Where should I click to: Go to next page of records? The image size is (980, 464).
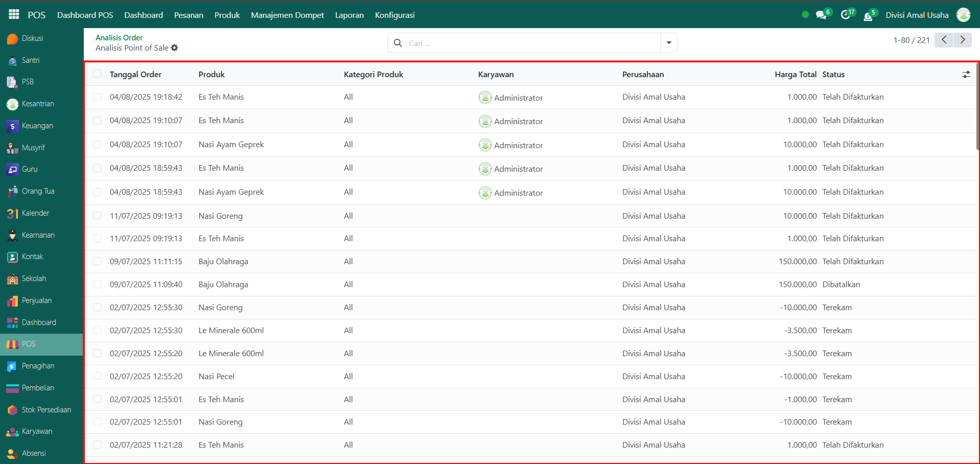pyautogui.click(x=963, y=40)
